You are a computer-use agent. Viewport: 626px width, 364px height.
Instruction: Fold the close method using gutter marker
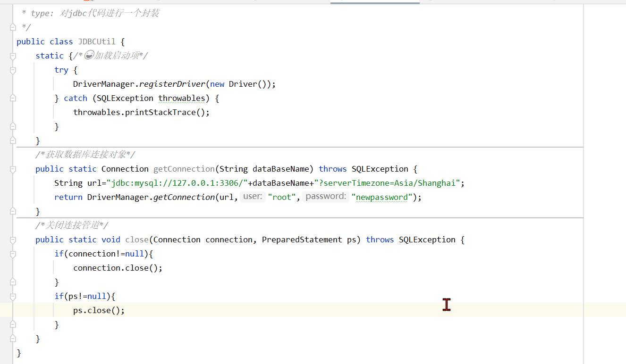pyautogui.click(x=13, y=240)
